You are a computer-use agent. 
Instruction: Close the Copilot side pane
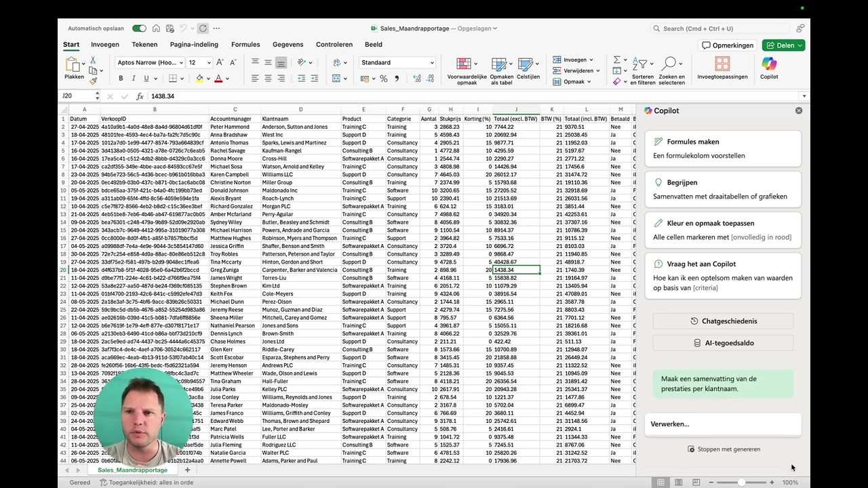799,110
